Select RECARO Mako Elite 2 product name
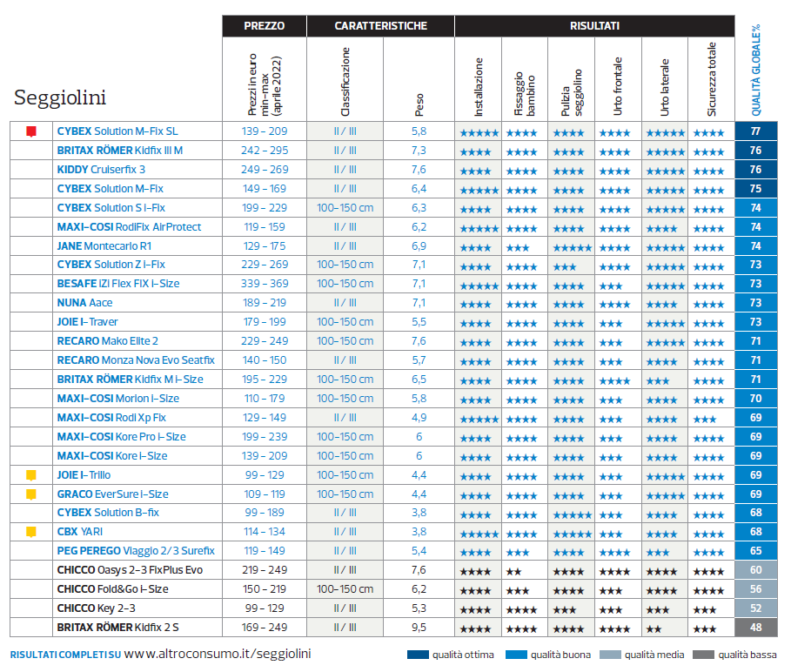 pos(107,341)
